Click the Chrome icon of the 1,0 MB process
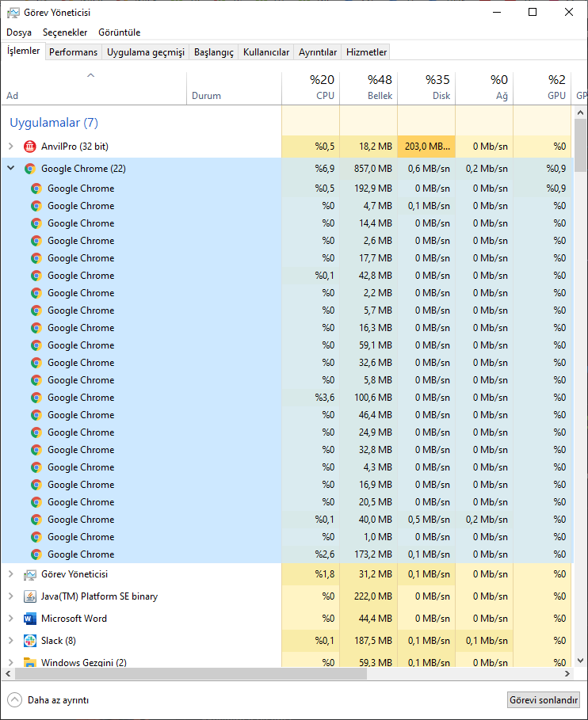Image resolution: width=588 pixels, height=720 pixels. coord(36,537)
